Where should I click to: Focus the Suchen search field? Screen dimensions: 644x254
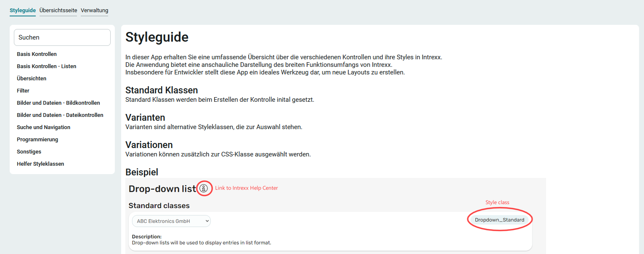[62, 37]
